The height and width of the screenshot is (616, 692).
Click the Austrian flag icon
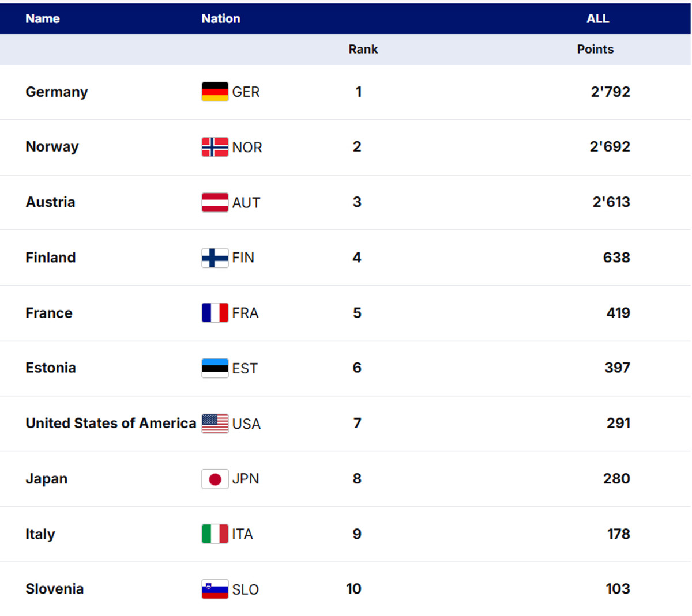click(215, 202)
